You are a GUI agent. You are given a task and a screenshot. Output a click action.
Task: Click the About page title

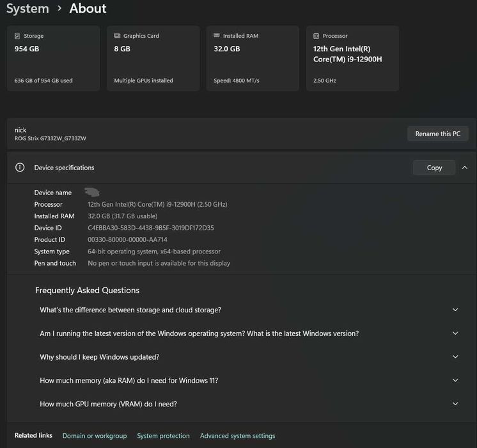88,8
